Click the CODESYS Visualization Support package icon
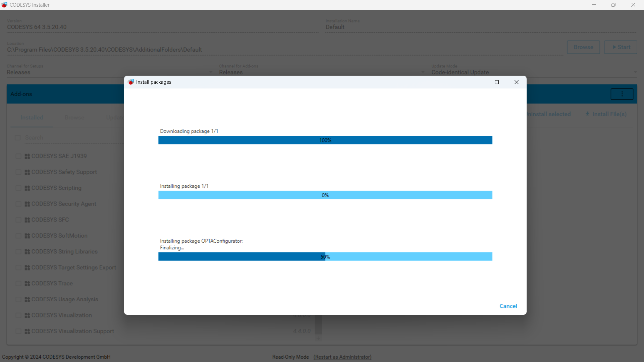The width and height of the screenshot is (644, 362). pyautogui.click(x=27, y=331)
